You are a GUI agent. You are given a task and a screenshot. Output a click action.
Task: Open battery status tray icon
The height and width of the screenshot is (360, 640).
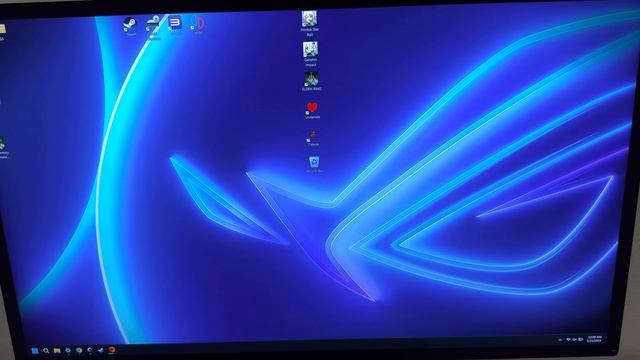[x=580, y=340]
